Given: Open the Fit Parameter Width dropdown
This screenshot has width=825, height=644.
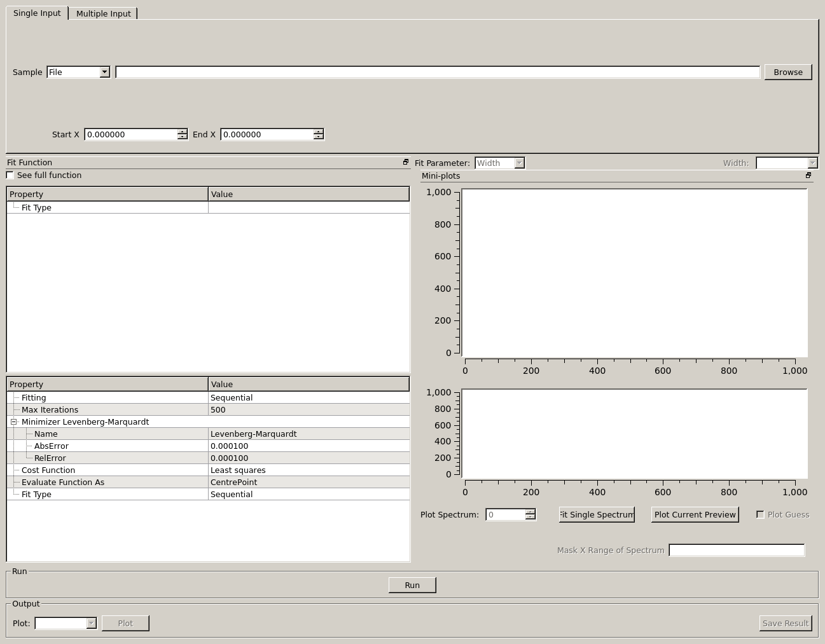Looking at the screenshot, I should click(500, 163).
